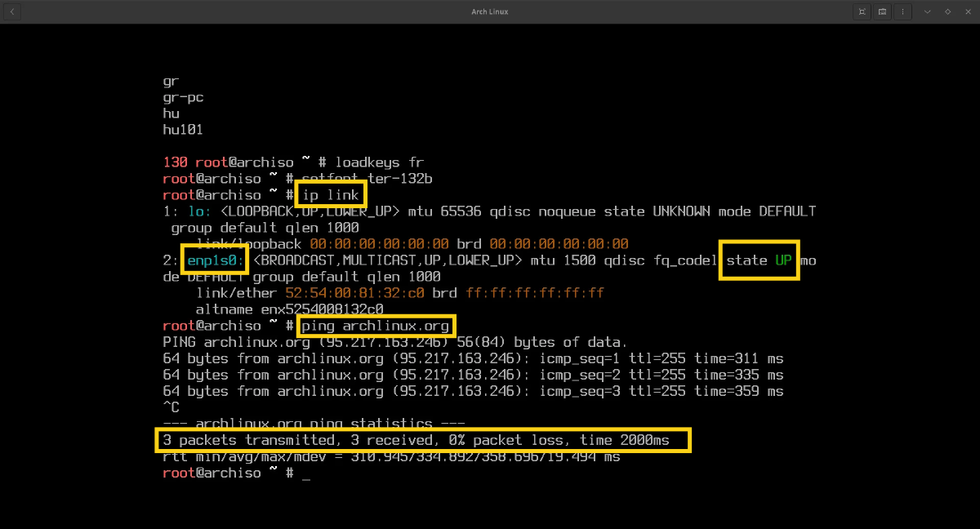Click the icmp_seq=2 ping reply line

pos(473,375)
